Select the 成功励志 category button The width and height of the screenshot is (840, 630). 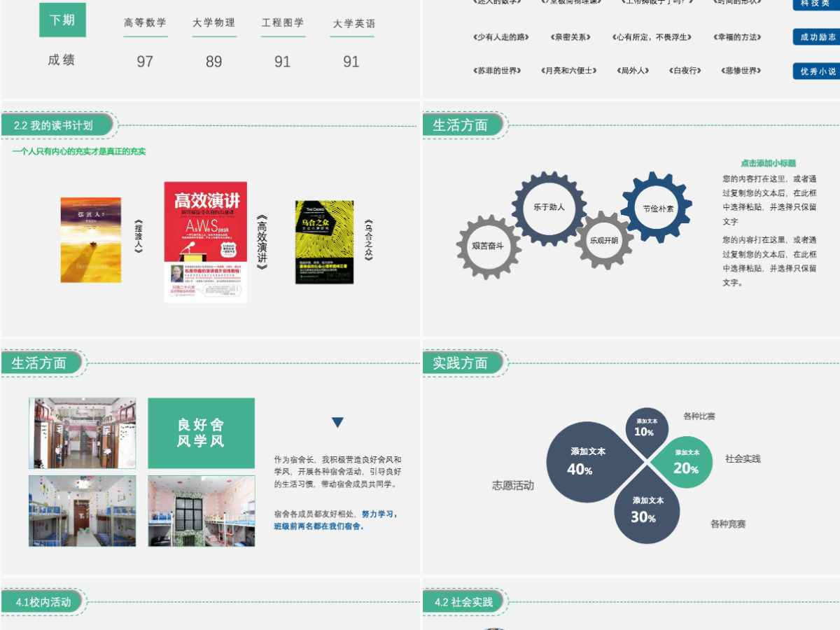(x=816, y=37)
